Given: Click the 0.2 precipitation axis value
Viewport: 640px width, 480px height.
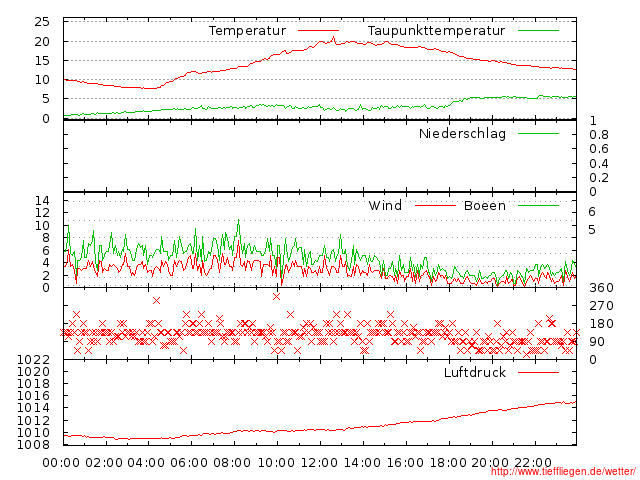Looking at the screenshot, I should [x=599, y=178].
